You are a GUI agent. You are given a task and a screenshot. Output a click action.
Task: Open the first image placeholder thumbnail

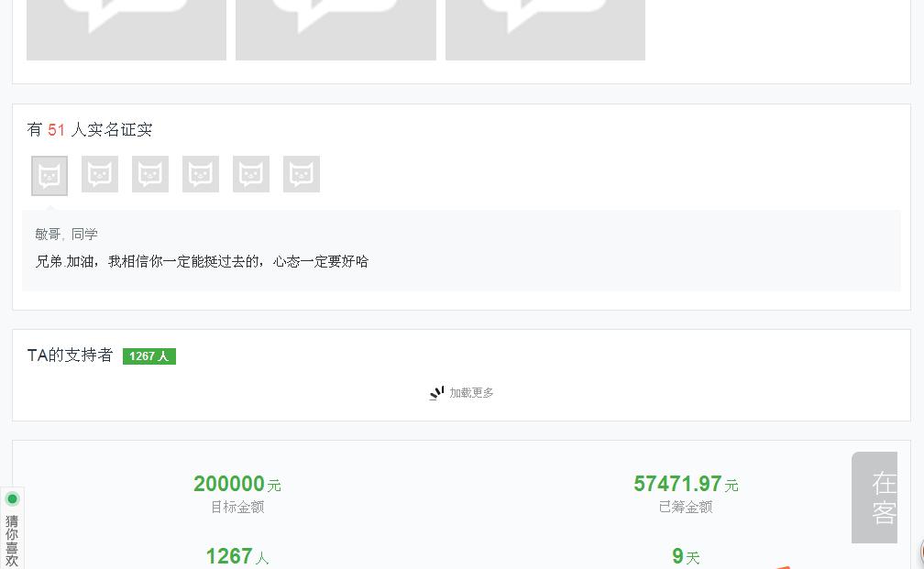coord(126,29)
